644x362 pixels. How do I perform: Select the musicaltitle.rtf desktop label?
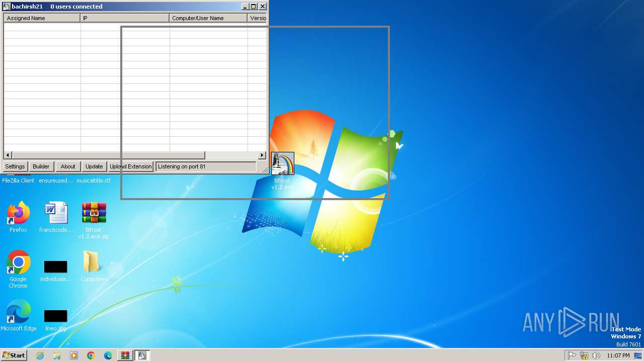(x=94, y=180)
